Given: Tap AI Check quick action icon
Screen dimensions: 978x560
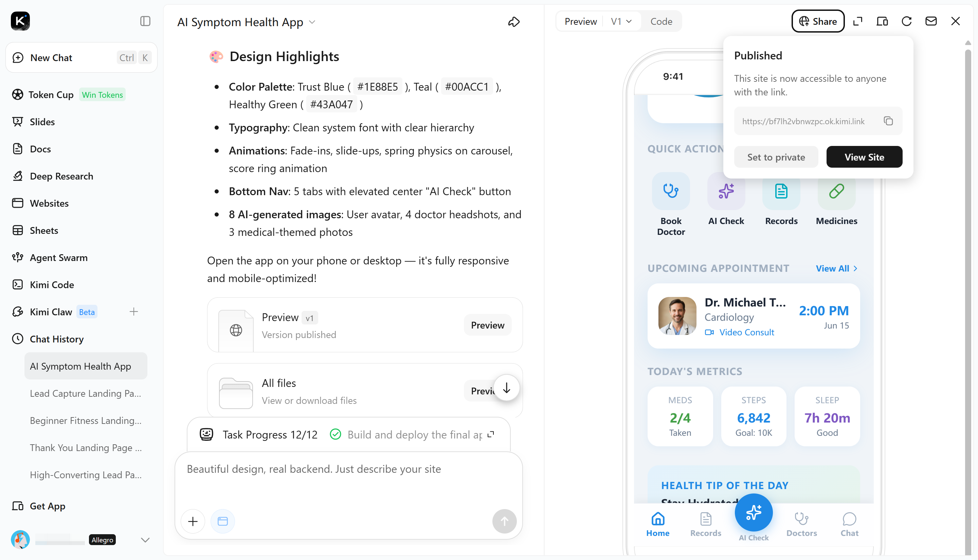Looking at the screenshot, I should point(726,191).
